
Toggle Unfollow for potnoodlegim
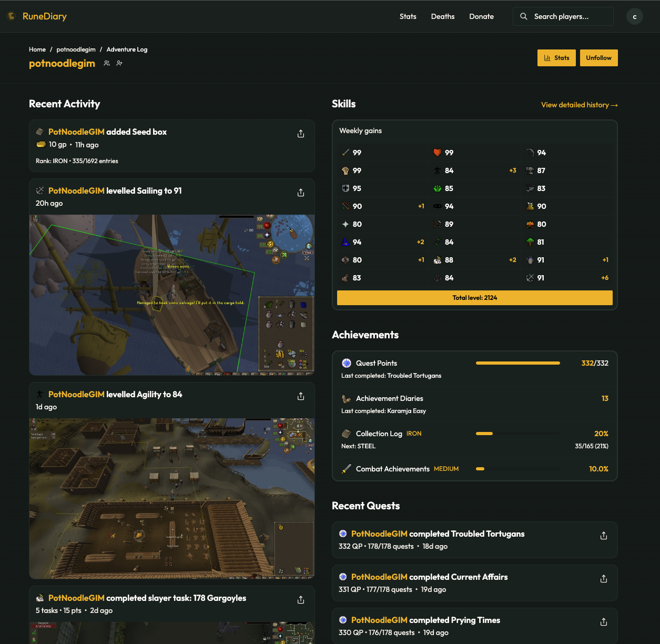pos(598,57)
